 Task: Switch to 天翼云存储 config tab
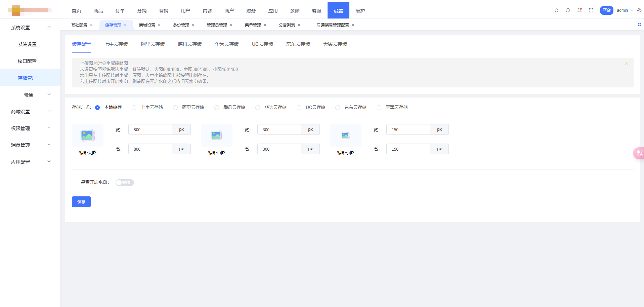coord(335,44)
